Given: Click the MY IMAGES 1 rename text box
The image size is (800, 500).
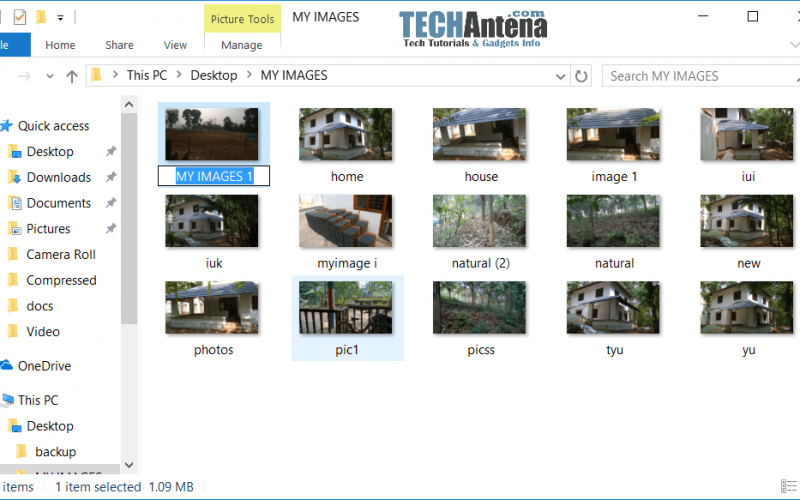Looking at the screenshot, I should pyautogui.click(x=214, y=176).
